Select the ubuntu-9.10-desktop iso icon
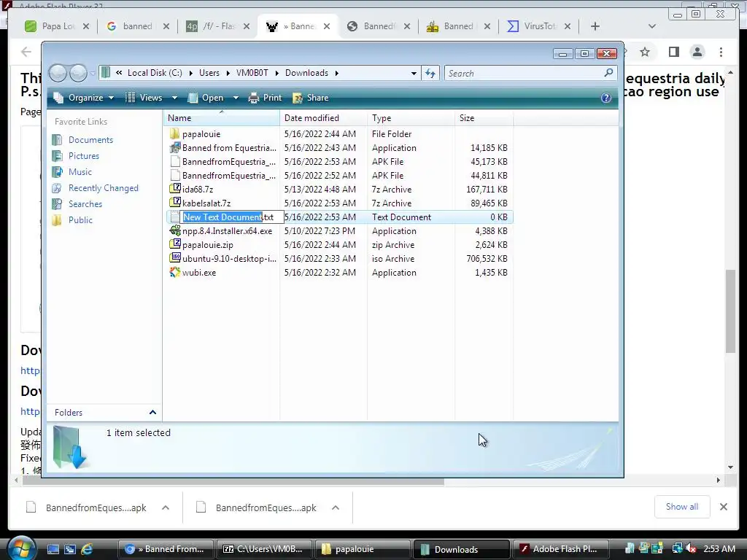The width and height of the screenshot is (747, 560). (x=175, y=259)
